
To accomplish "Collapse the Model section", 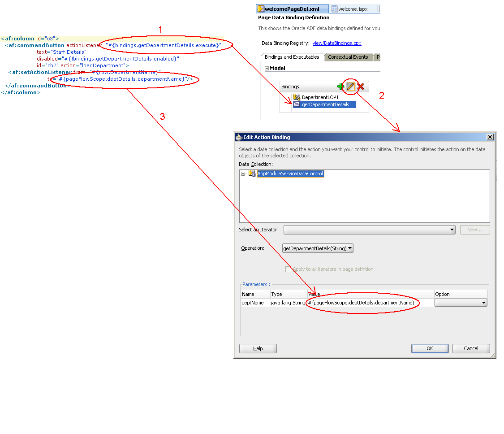I will click(x=267, y=68).
